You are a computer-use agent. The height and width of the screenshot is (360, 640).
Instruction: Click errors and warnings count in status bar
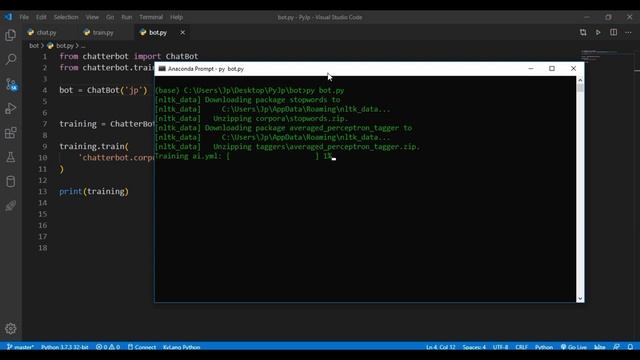coord(108,347)
